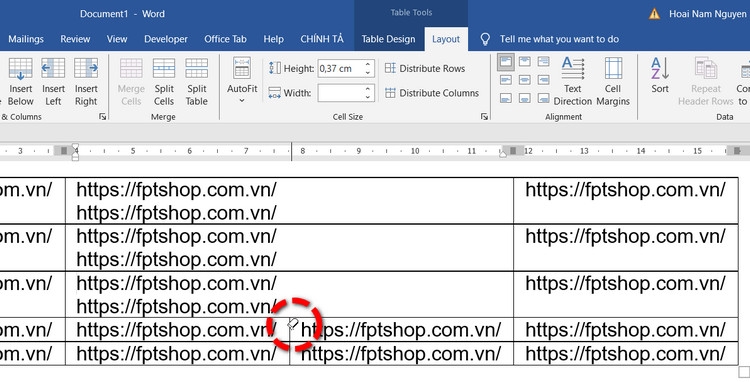
Task: Switch to the Mailings tab
Action: point(26,39)
